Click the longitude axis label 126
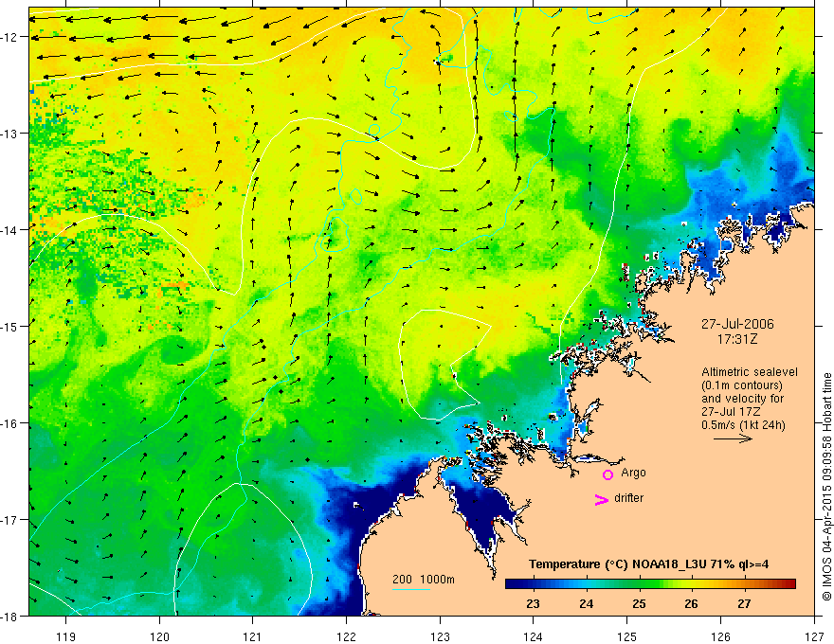Viewport: 834px width, 644px height. [x=720, y=636]
